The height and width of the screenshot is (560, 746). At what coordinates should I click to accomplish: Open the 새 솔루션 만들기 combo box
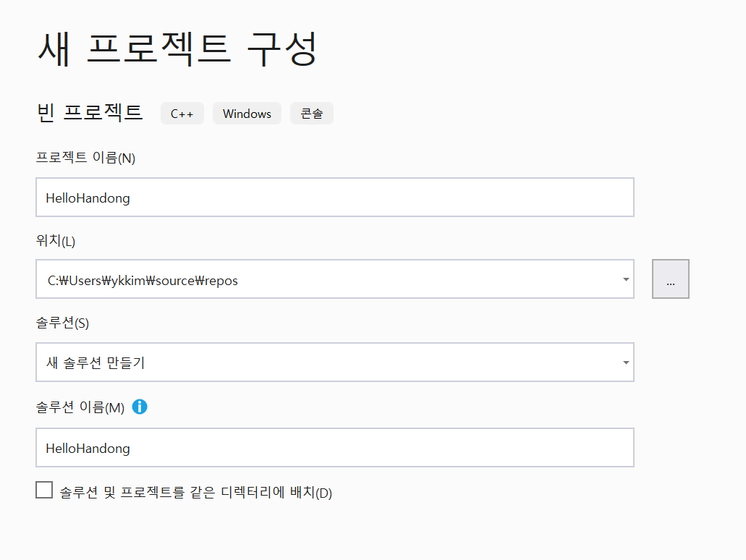[x=326, y=362]
